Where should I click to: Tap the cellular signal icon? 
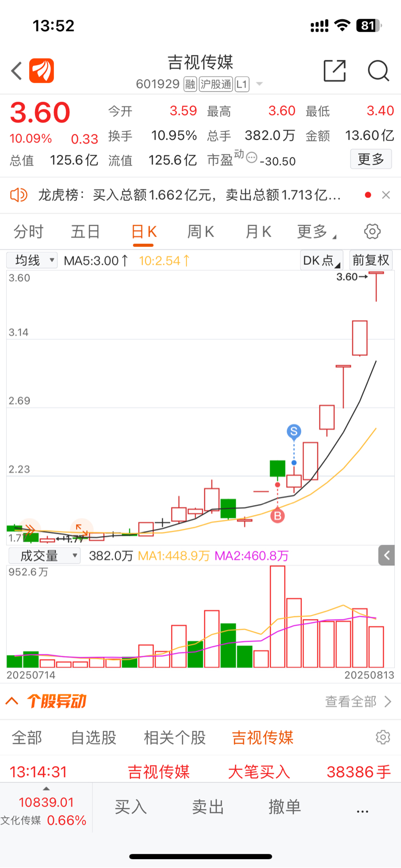(319, 26)
